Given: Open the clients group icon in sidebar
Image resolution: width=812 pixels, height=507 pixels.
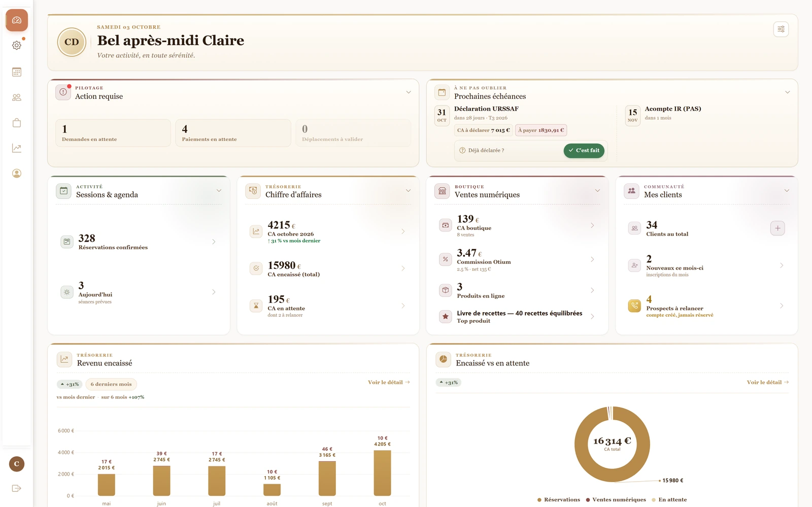Looking at the screenshot, I should 17,97.
